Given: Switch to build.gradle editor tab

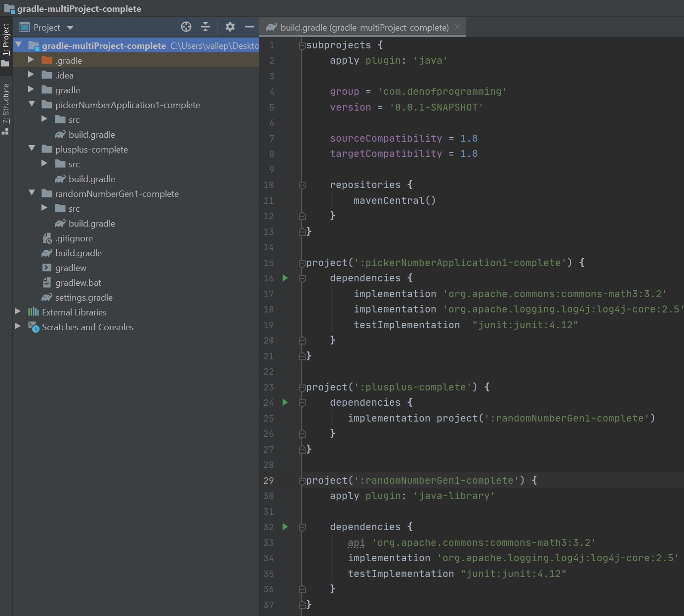Looking at the screenshot, I should pos(364,28).
